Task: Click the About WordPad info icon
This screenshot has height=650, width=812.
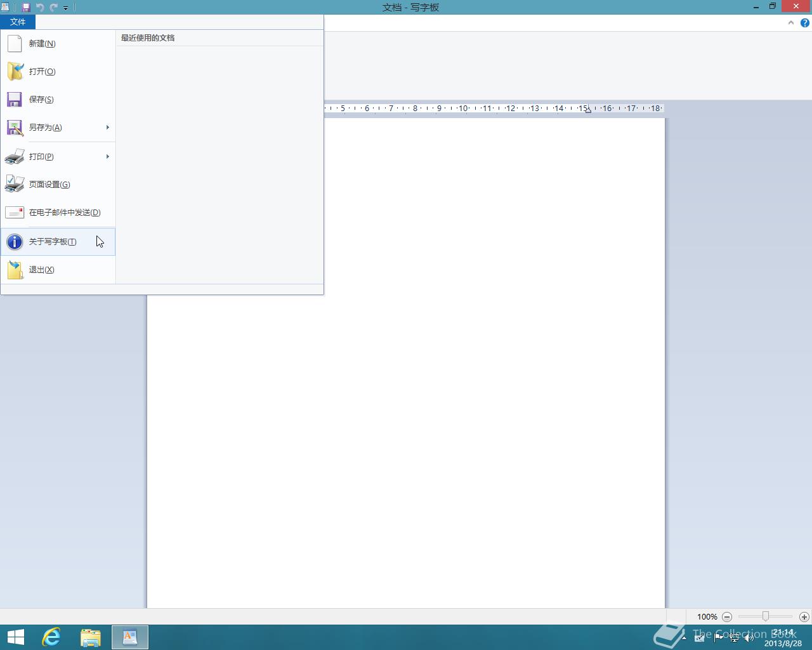Action: pos(15,242)
